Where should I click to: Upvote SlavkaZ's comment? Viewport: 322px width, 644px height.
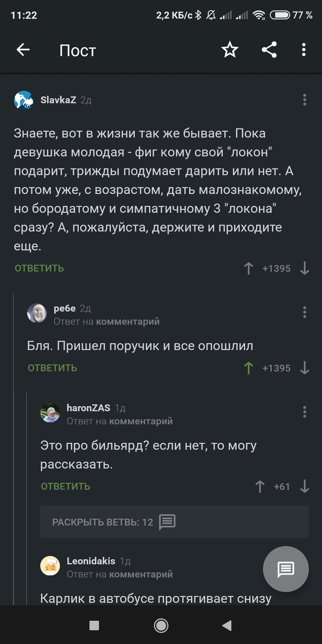248,268
